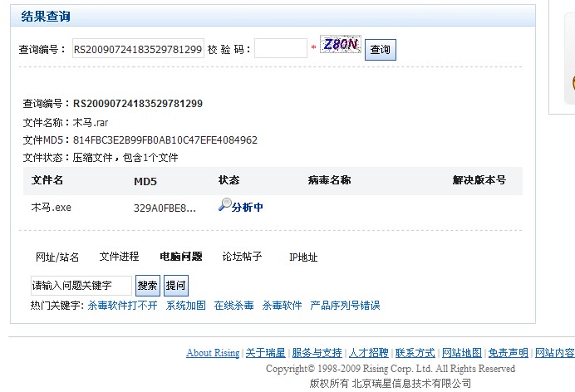Click the 解决版本号 column header
This screenshot has width=575, height=392.
pyautogui.click(x=479, y=180)
